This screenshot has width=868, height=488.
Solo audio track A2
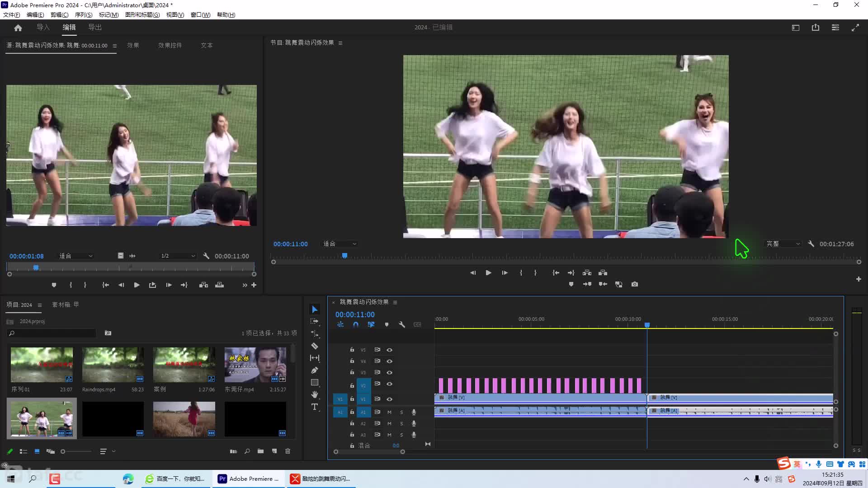[x=401, y=423]
